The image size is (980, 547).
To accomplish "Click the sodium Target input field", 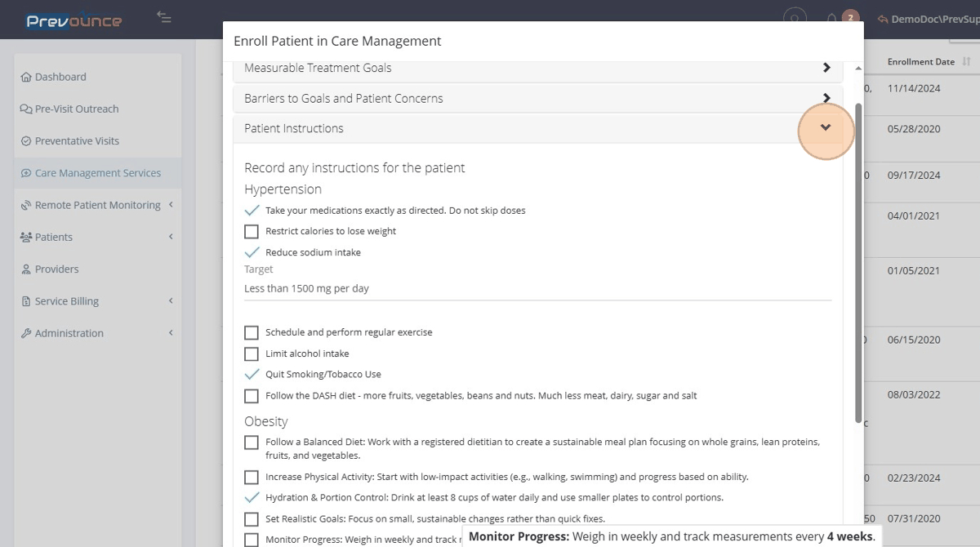I will click(537, 288).
